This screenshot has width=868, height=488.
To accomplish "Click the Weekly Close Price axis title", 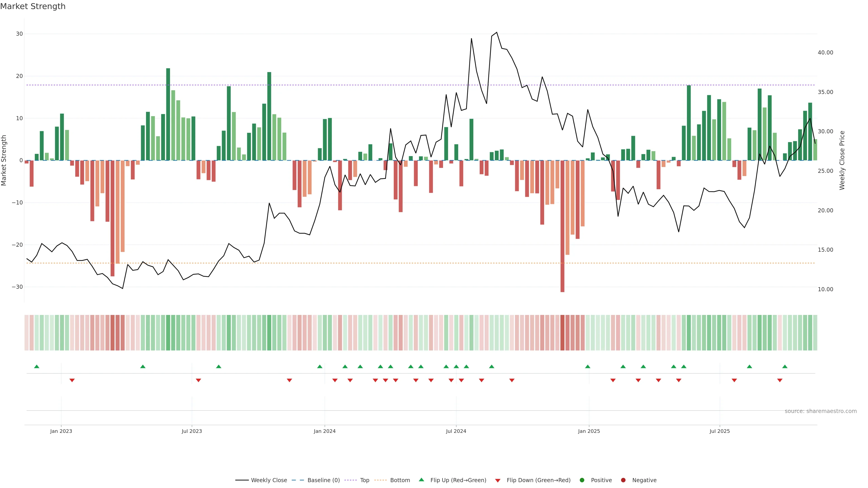I will (842, 160).
